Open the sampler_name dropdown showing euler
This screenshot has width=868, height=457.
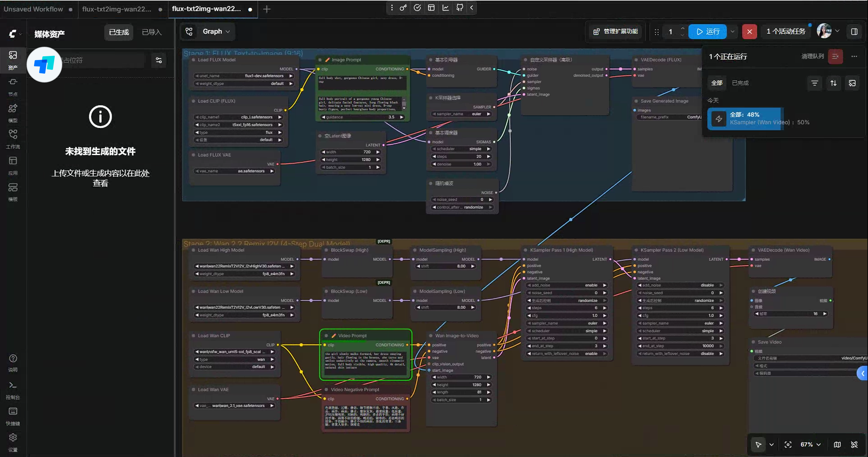point(461,114)
